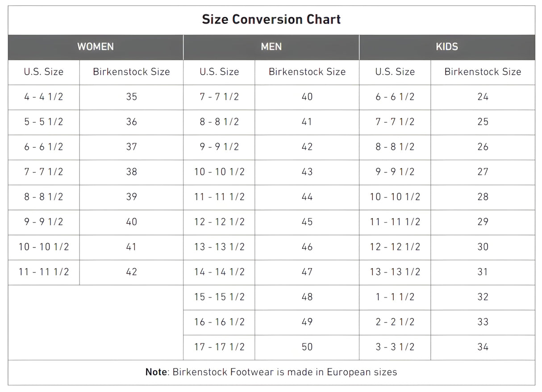
Task: Click the Size Conversion Chart title
Action: tap(271, 20)
